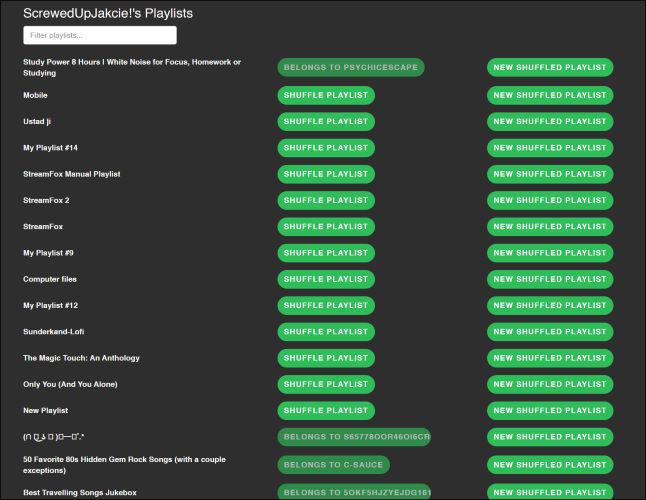Shuffle the New Playlist entry
646x500 pixels.
click(326, 411)
